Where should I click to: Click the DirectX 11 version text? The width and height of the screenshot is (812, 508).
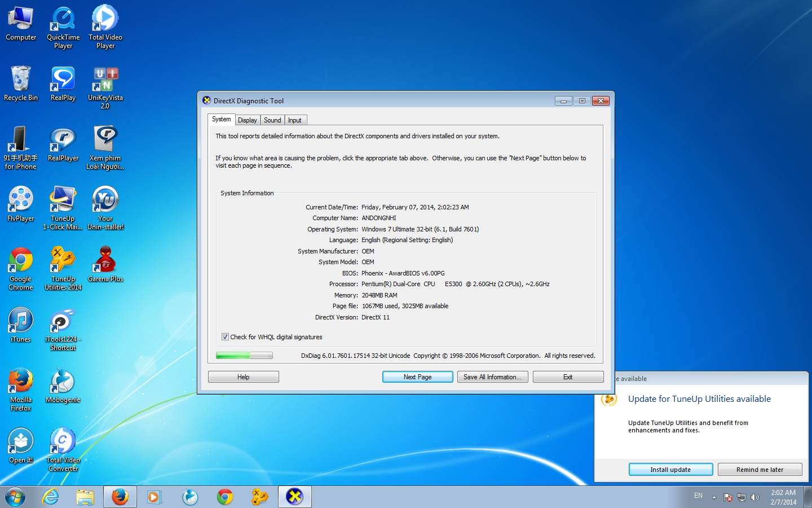376,317
